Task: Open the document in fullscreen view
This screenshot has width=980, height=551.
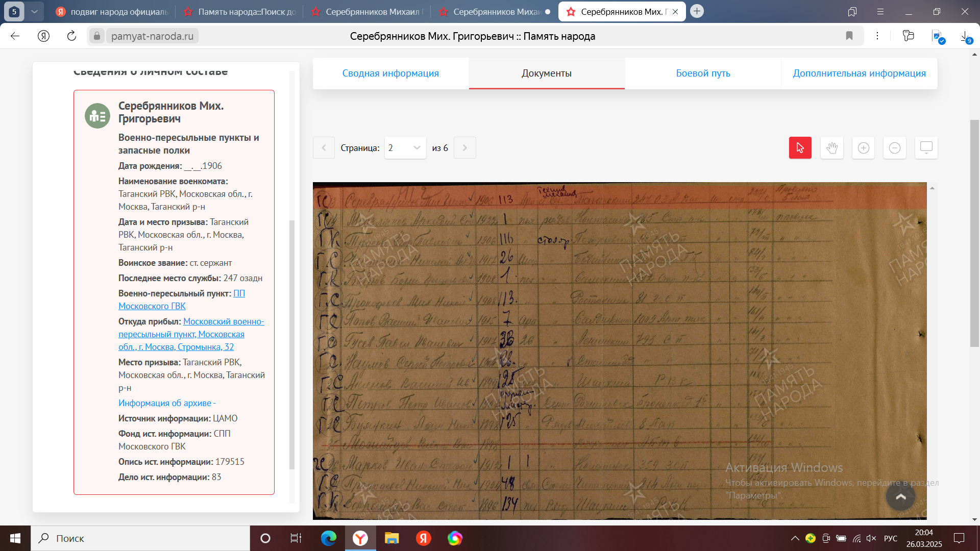Action: pos(926,148)
